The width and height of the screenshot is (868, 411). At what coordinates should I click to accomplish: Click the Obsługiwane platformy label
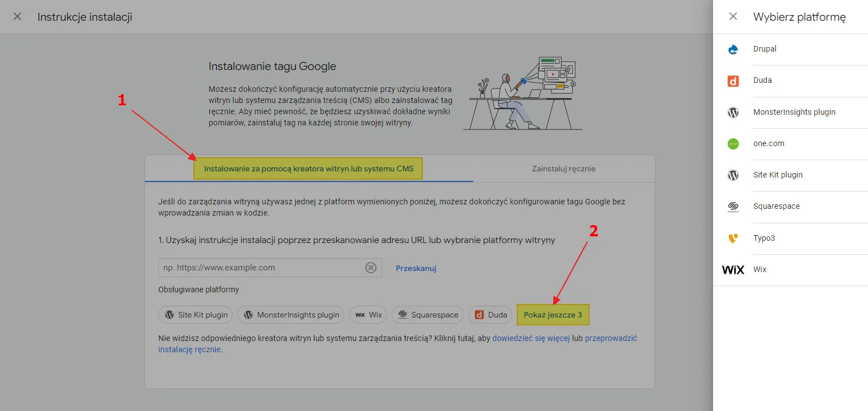(199, 289)
